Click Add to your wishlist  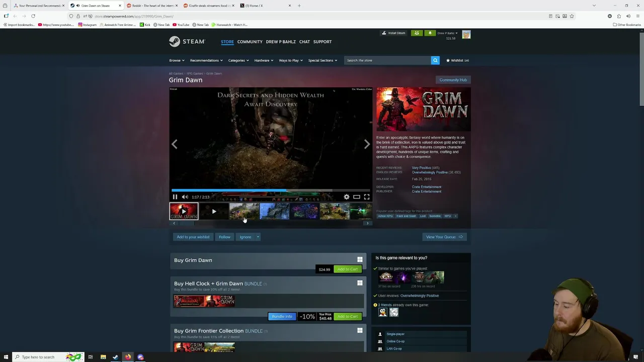click(x=193, y=237)
